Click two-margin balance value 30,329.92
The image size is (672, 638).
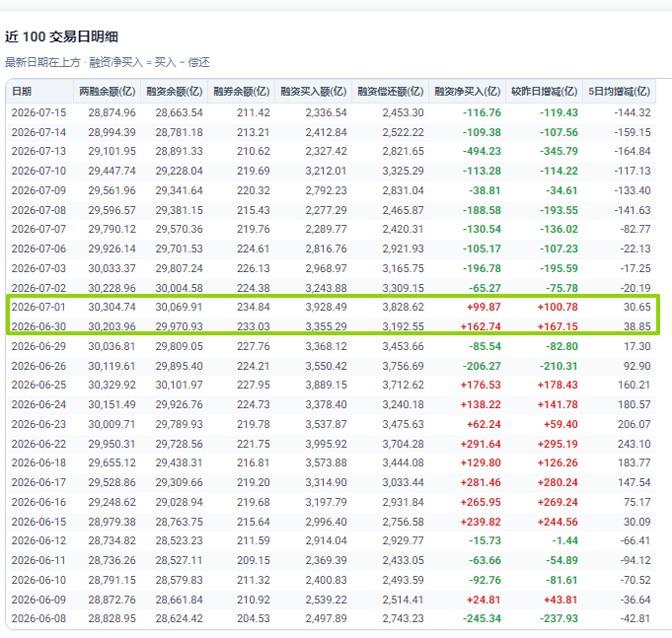(x=112, y=385)
